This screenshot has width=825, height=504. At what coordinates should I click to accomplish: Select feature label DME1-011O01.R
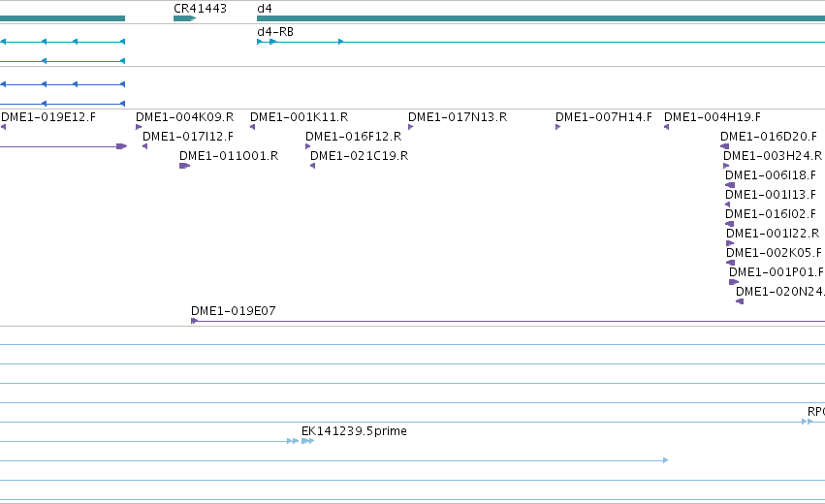229,156
